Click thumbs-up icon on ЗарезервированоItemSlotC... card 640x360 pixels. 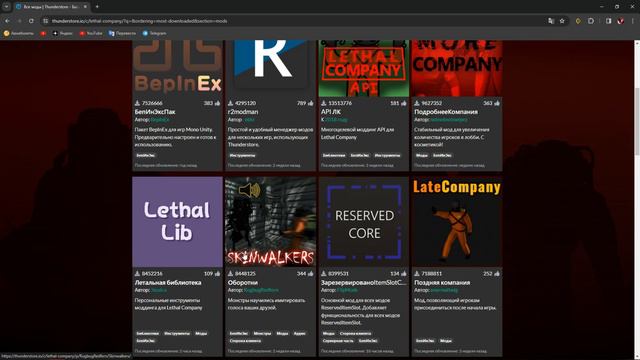(x=404, y=273)
